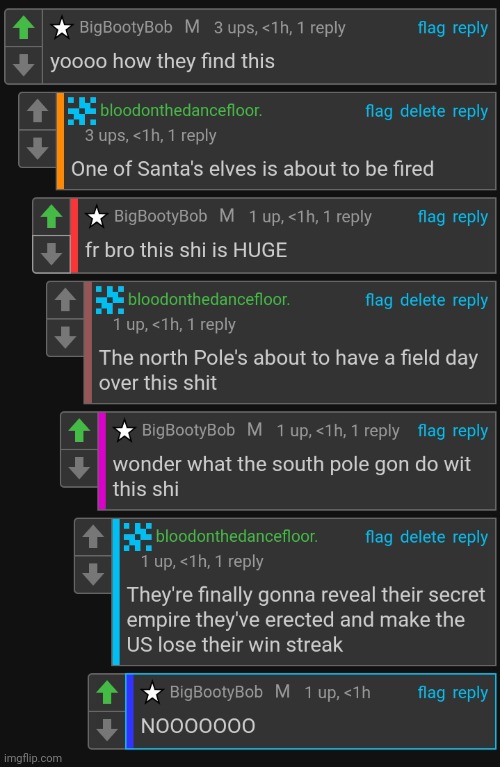Viewport: 500px width, 767px height.
Task: Delete the "One of Santa's elves" comment
Action: coord(423,111)
